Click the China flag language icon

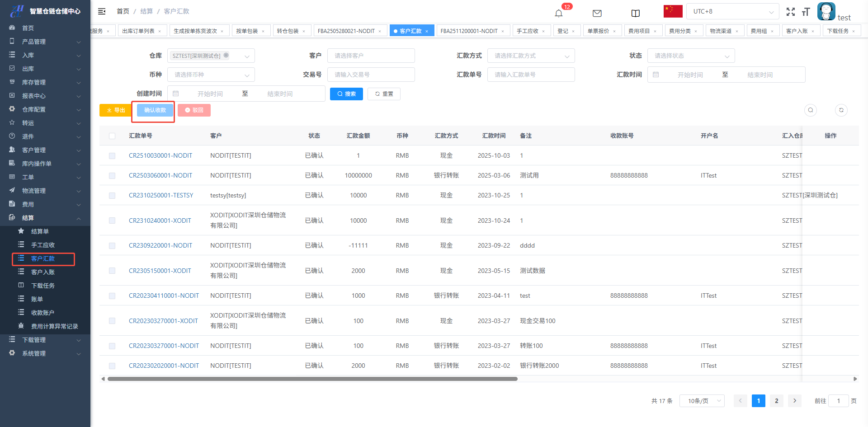pyautogui.click(x=673, y=11)
